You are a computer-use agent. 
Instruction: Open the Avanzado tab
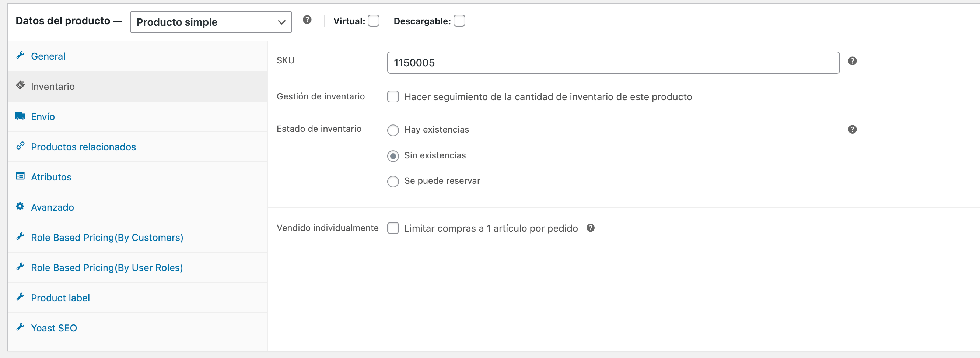click(x=138, y=207)
